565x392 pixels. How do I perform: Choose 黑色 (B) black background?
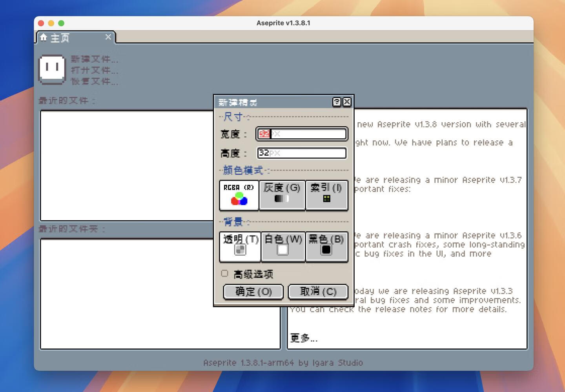pyautogui.click(x=326, y=247)
